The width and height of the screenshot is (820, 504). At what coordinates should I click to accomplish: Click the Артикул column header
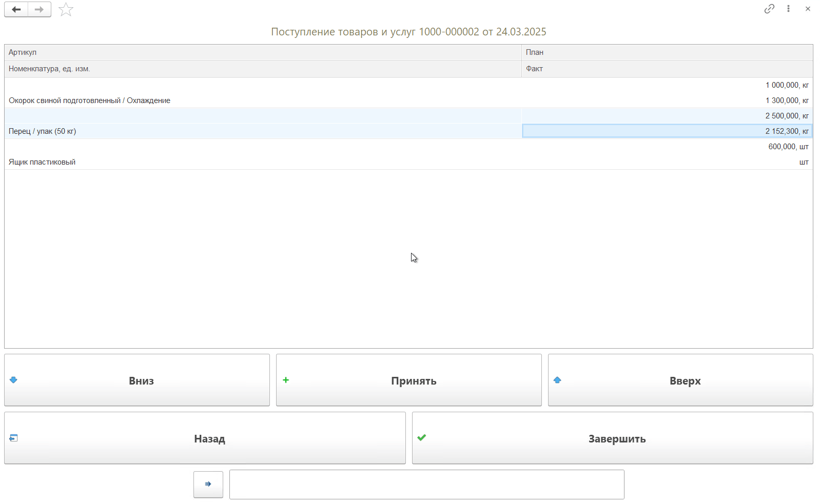pos(23,52)
